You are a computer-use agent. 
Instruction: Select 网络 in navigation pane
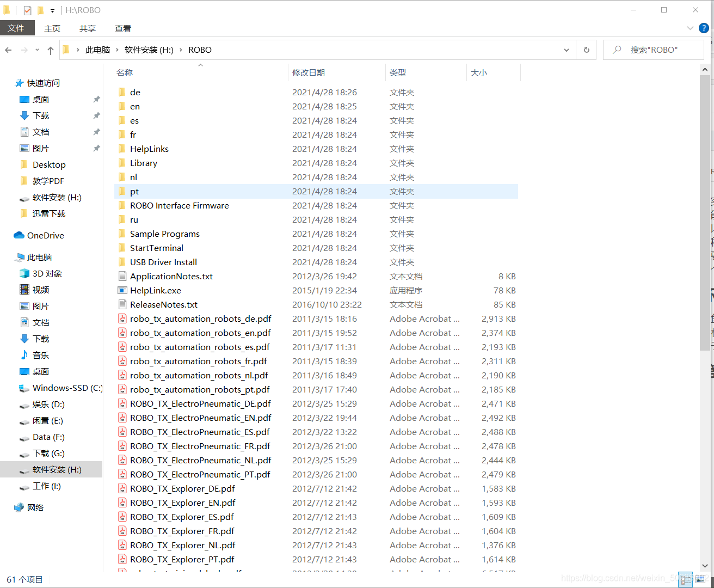[35, 508]
